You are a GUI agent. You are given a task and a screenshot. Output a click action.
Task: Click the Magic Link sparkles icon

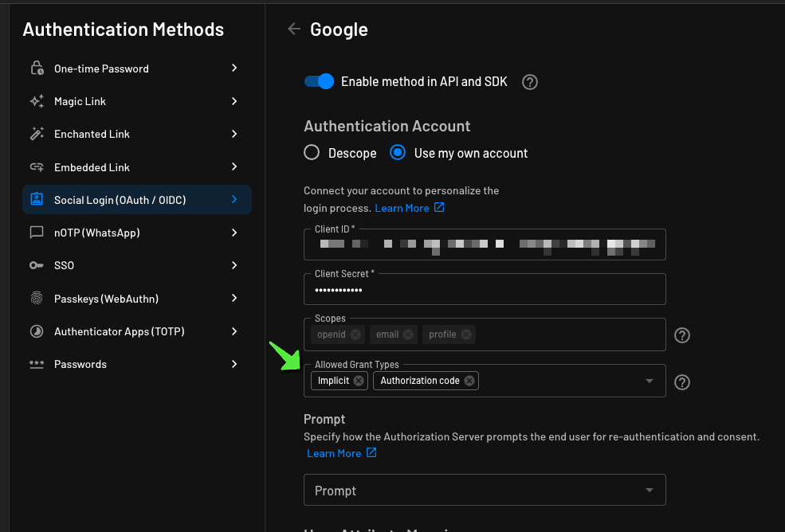pos(37,101)
